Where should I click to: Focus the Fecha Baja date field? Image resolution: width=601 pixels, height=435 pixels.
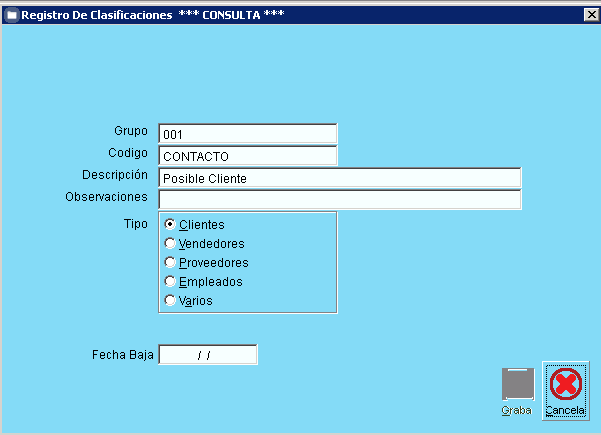pos(208,355)
